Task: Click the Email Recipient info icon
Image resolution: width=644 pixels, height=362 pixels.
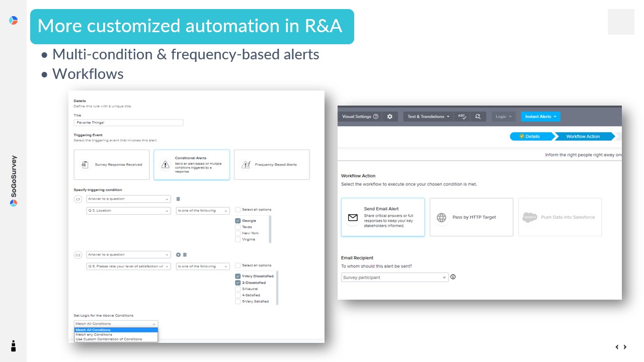Action: pos(453,277)
